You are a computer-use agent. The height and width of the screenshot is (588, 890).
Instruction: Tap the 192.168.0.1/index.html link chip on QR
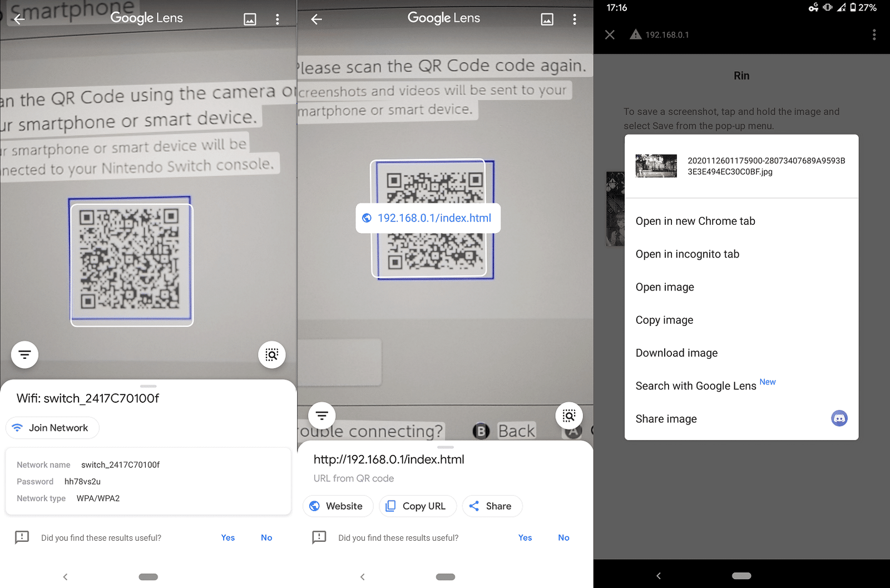[428, 218]
